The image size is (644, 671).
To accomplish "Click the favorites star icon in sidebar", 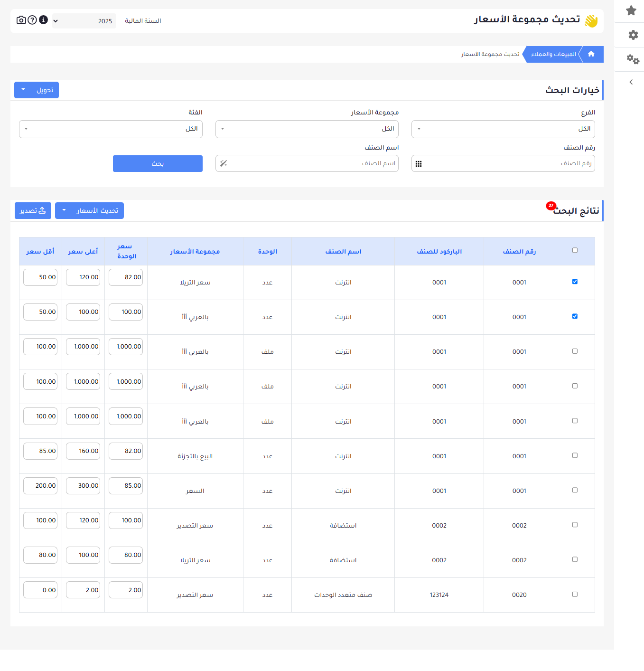I will 631,10.
